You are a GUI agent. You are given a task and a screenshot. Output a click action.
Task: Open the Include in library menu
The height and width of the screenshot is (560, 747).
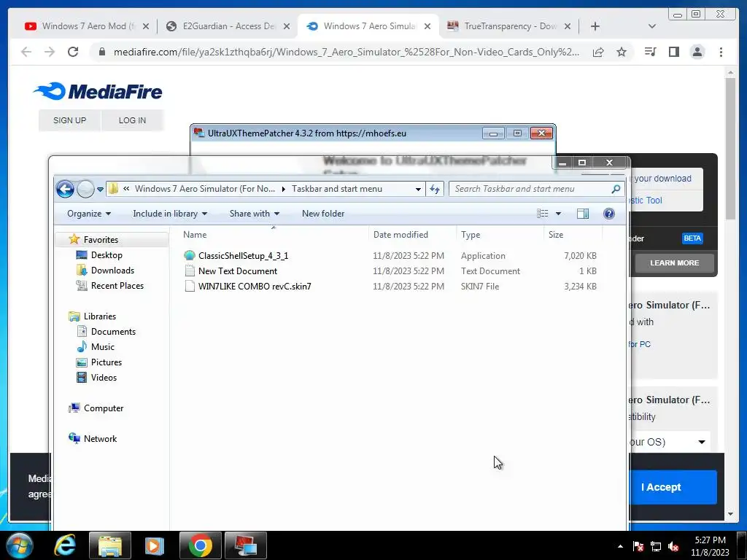point(170,214)
